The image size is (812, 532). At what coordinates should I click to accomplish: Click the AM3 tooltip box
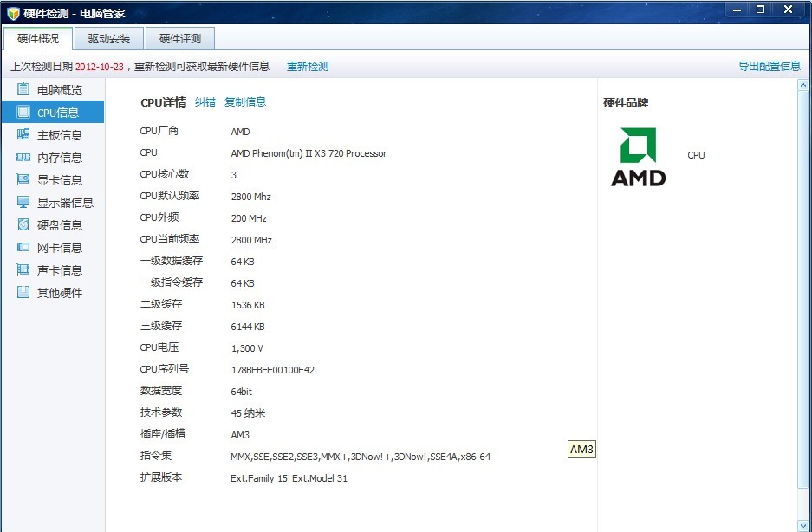pos(581,450)
